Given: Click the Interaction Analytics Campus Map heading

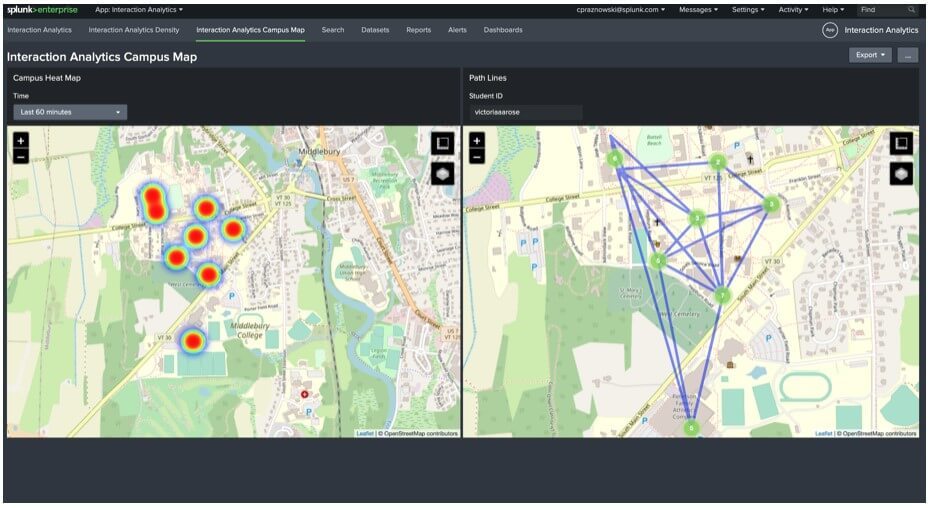Looking at the screenshot, I should [x=102, y=57].
